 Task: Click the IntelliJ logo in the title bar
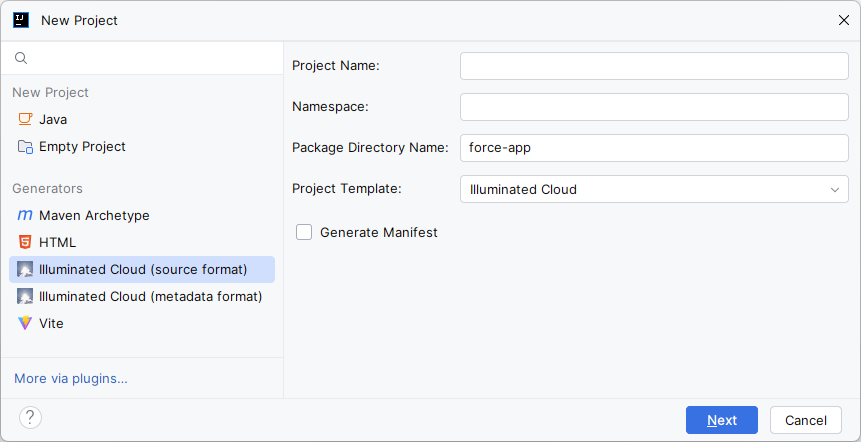pos(21,20)
